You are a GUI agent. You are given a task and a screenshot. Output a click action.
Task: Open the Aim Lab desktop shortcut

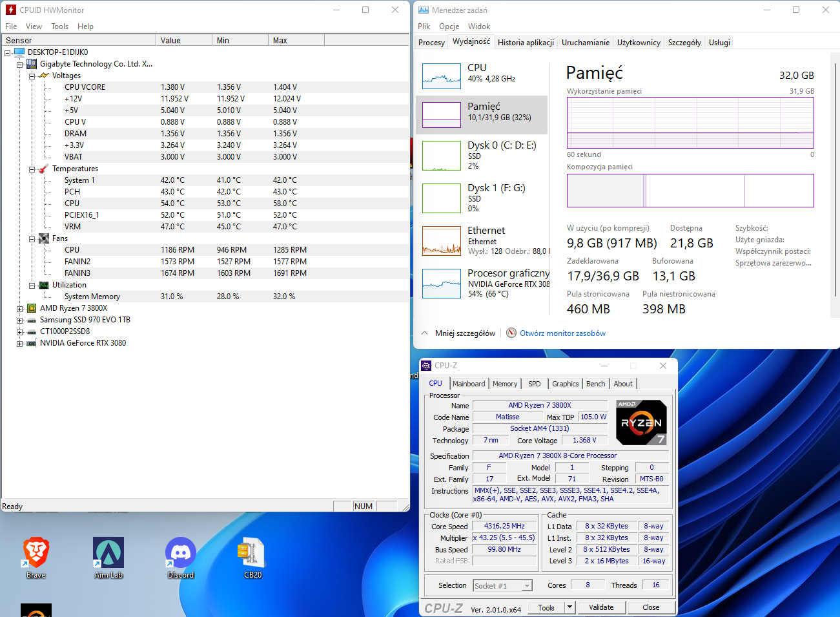108,553
